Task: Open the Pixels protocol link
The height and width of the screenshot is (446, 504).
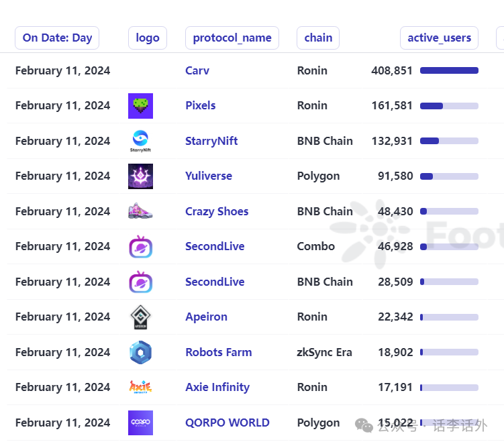Action: point(200,106)
